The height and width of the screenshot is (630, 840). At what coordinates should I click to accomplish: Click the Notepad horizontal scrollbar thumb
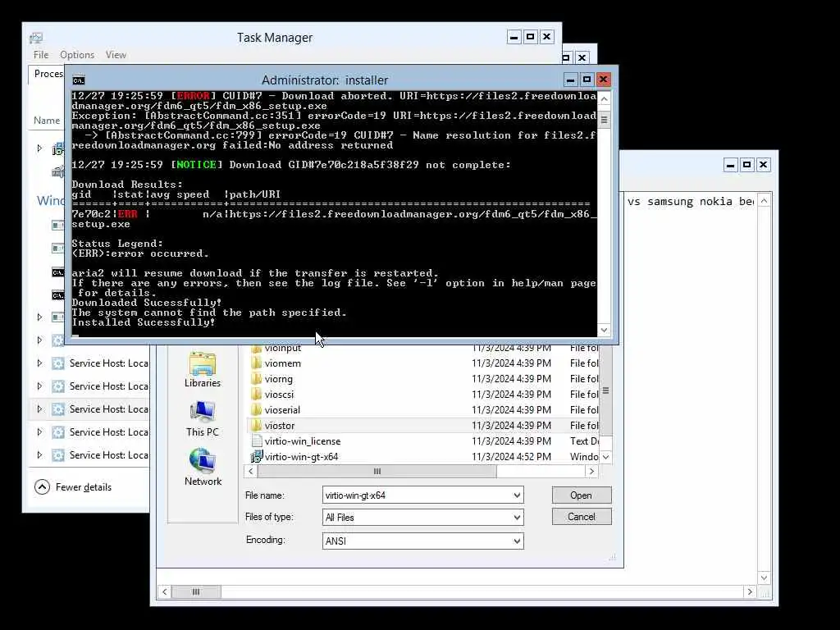(195, 591)
